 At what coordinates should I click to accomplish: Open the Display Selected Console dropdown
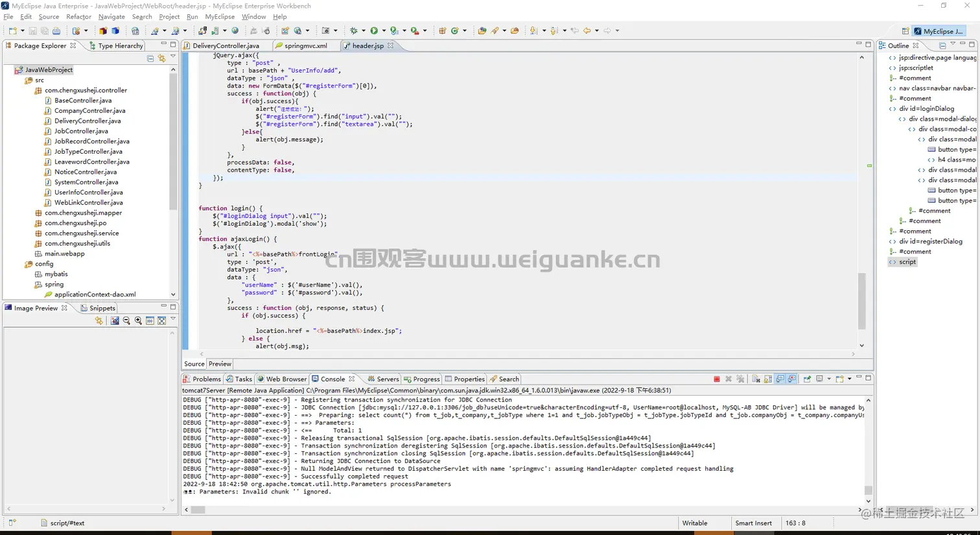(829, 379)
